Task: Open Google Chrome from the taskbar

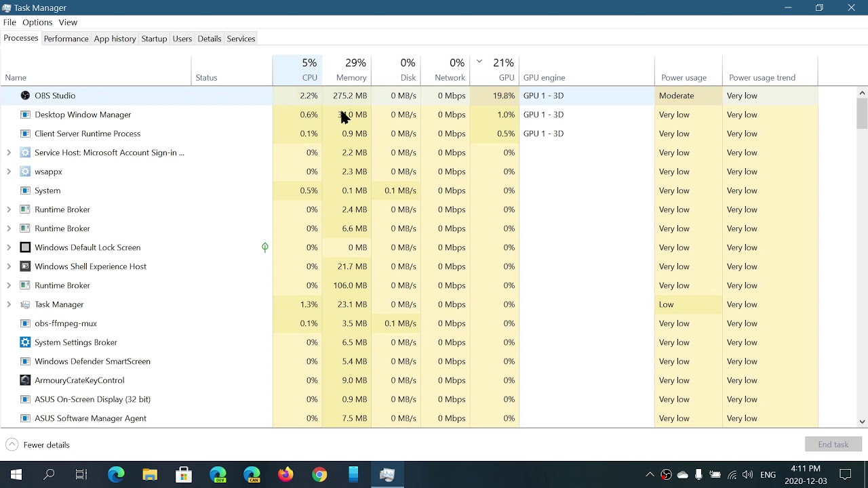Action: click(x=319, y=474)
